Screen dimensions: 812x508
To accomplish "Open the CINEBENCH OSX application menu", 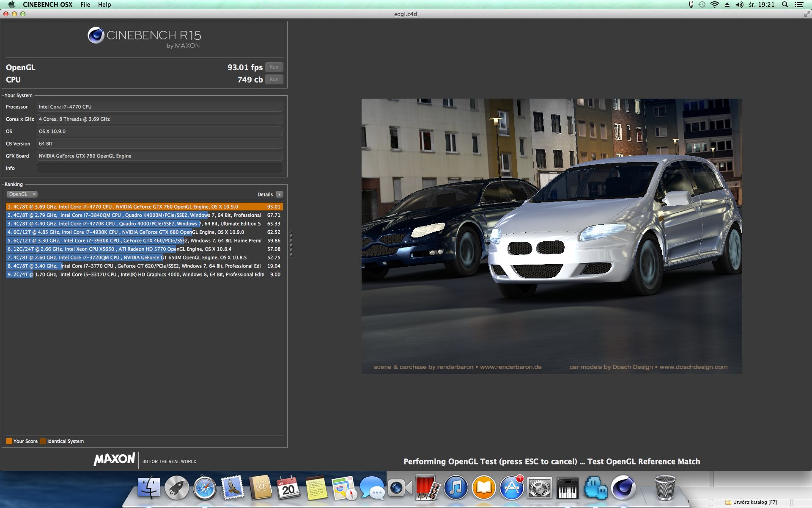I will click(x=48, y=5).
